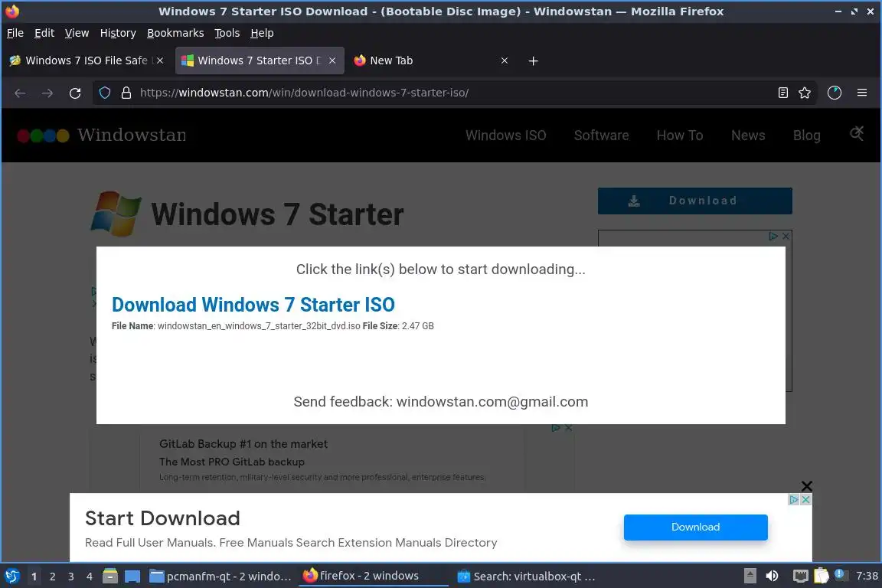Click the volume speaker tray icon
Screen dimensions: 882x588
pos(772,576)
